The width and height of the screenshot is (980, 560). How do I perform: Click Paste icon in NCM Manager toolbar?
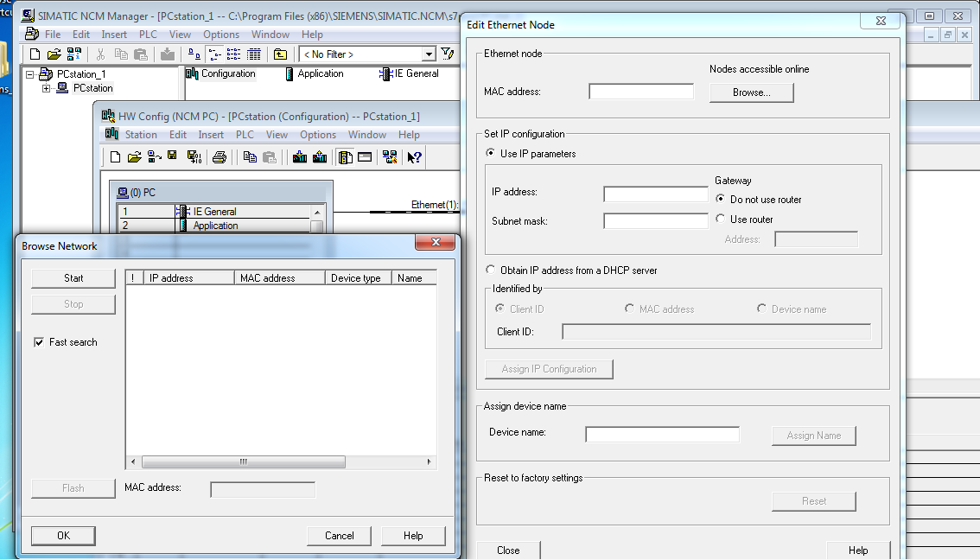pyautogui.click(x=141, y=54)
